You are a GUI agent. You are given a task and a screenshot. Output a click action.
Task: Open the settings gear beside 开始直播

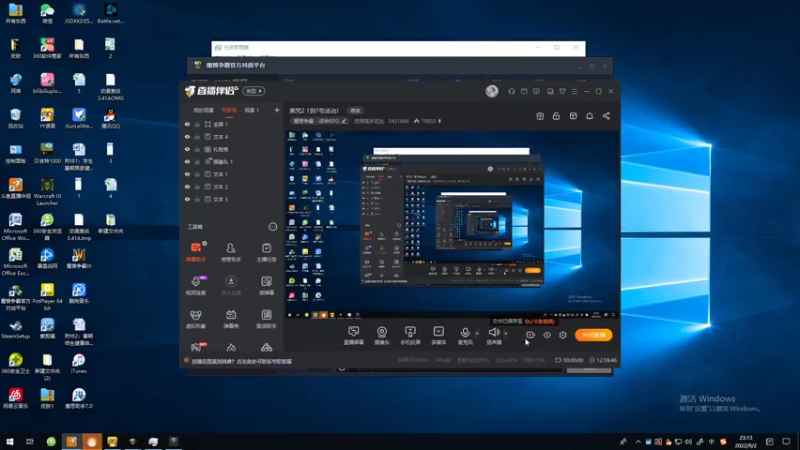[563, 335]
